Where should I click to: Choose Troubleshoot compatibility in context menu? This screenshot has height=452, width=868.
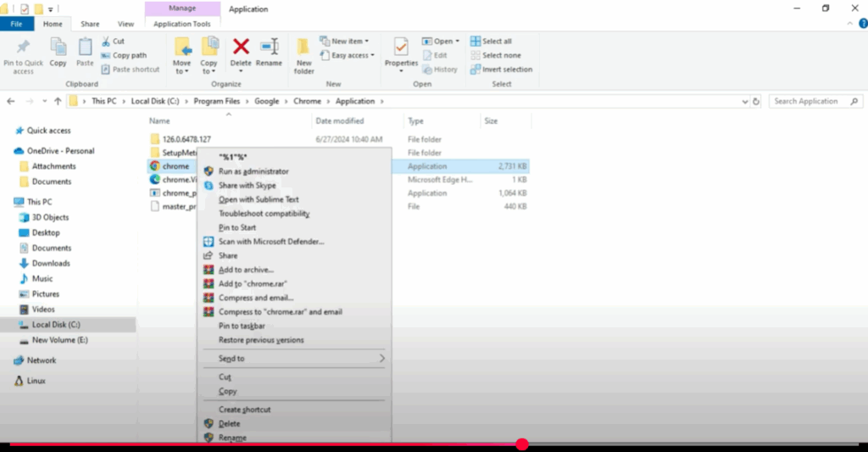(294, 213)
